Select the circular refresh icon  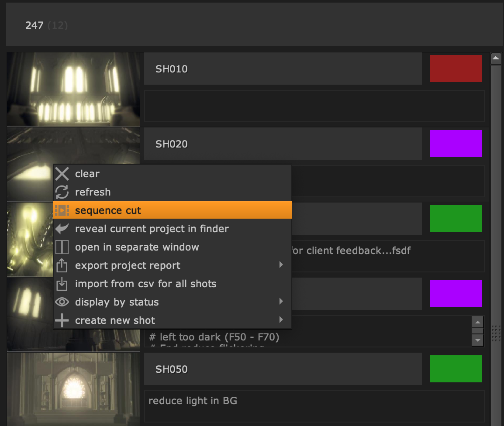click(x=62, y=192)
